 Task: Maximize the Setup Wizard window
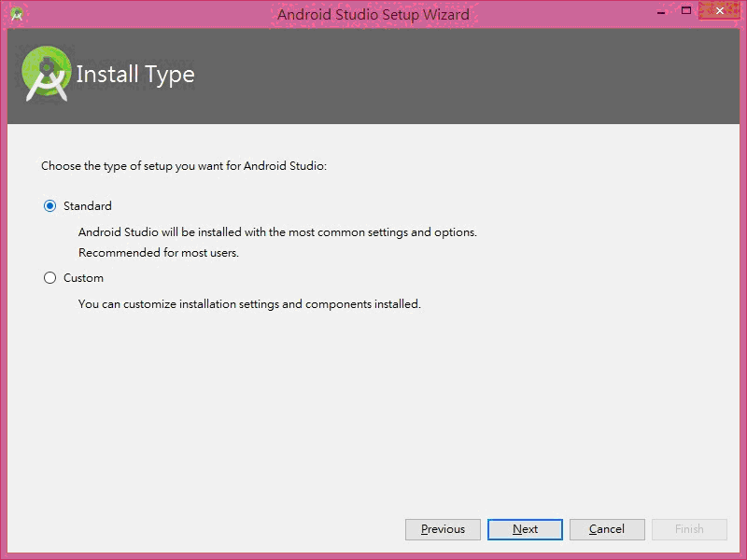[x=686, y=10]
